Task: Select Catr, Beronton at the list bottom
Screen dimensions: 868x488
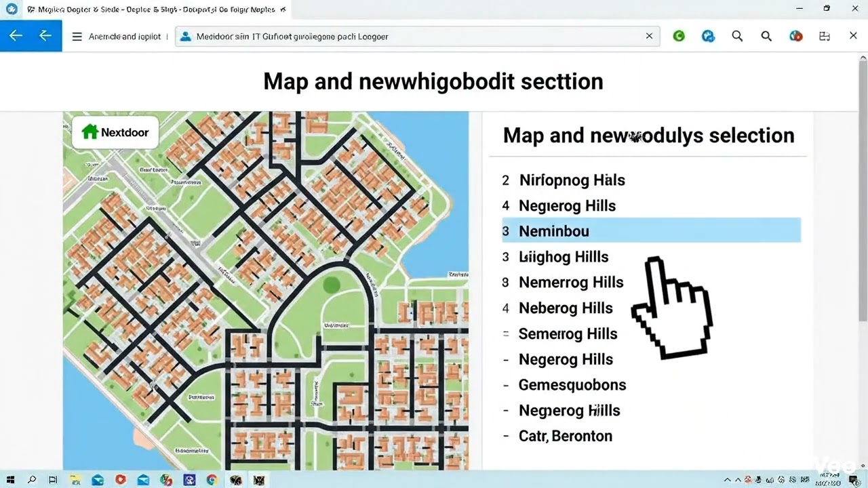Action: tap(566, 436)
